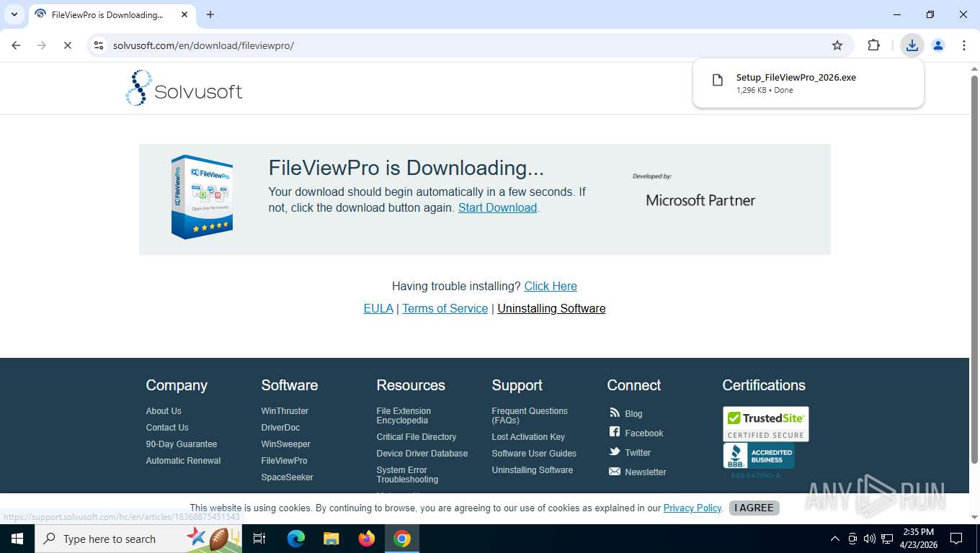The width and height of the screenshot is (980, 553).
Task: Select the FileViewPro is Downloading tab
Action: click(112, 14)
